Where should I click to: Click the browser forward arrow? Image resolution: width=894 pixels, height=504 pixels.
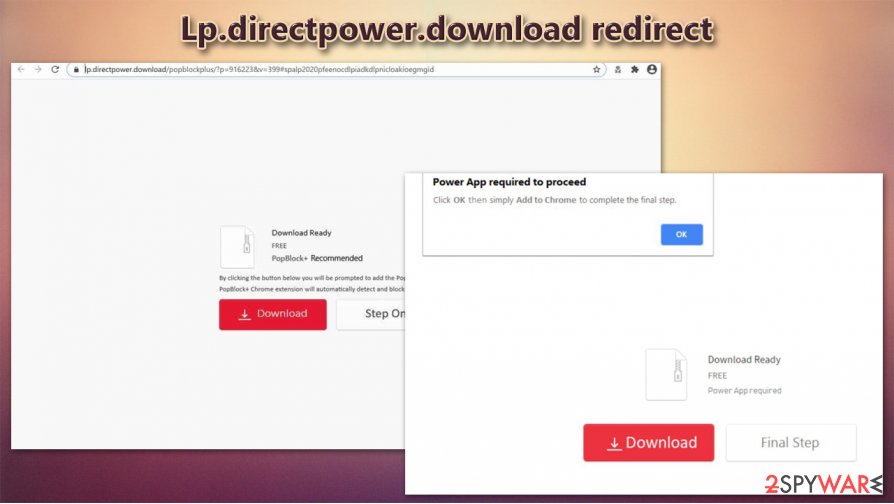[38, 70]
